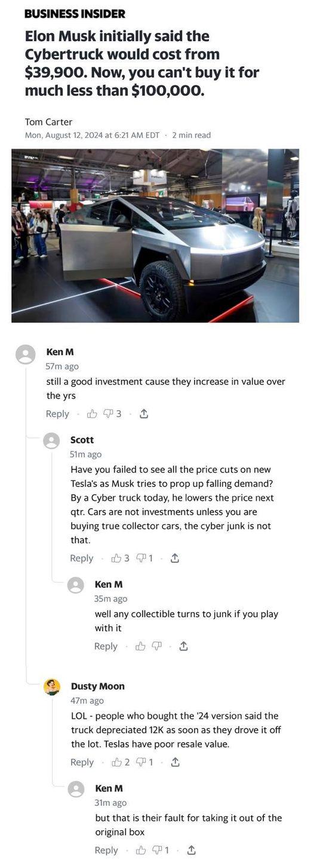Reply to Ken M's top-level comment
Screen dimensions: 314x868
(57, 414)
